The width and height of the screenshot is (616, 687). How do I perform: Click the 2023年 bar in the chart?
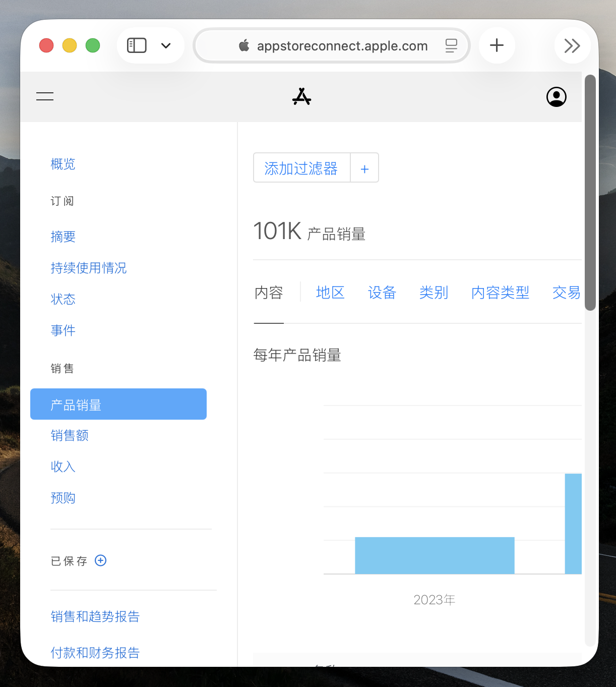pos(435,555)
